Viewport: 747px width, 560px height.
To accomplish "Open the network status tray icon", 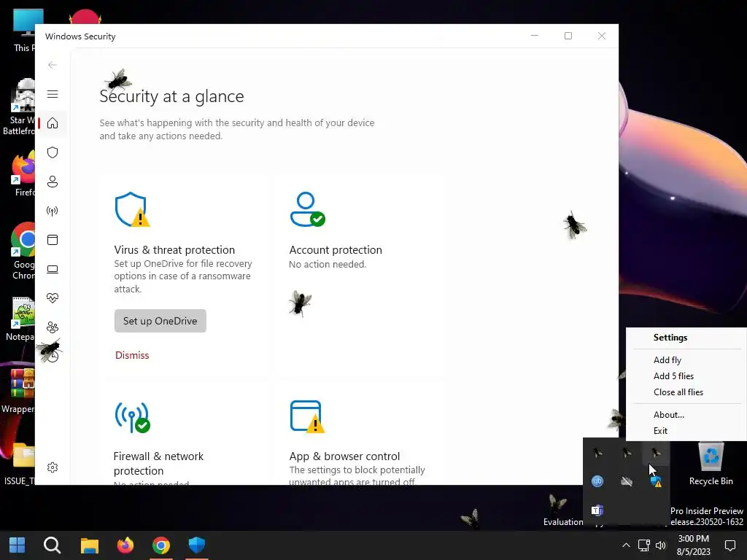I will tap(644, 545).
